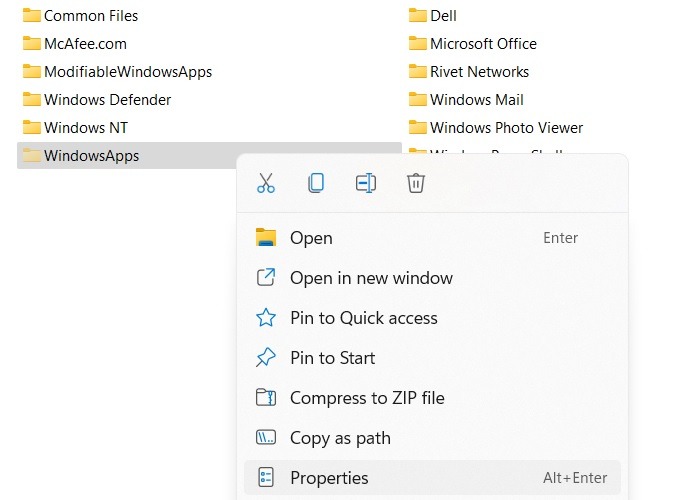The width and height of the screenshot is (700, 500).
Task: Click the Rename icon in context menu
Action: (366, 183)
